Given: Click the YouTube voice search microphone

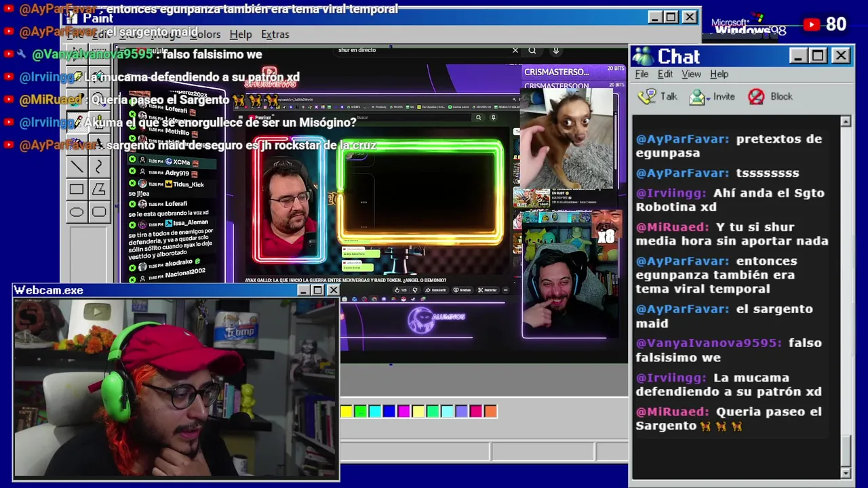Looking at the screenshot, I should 555,50.
